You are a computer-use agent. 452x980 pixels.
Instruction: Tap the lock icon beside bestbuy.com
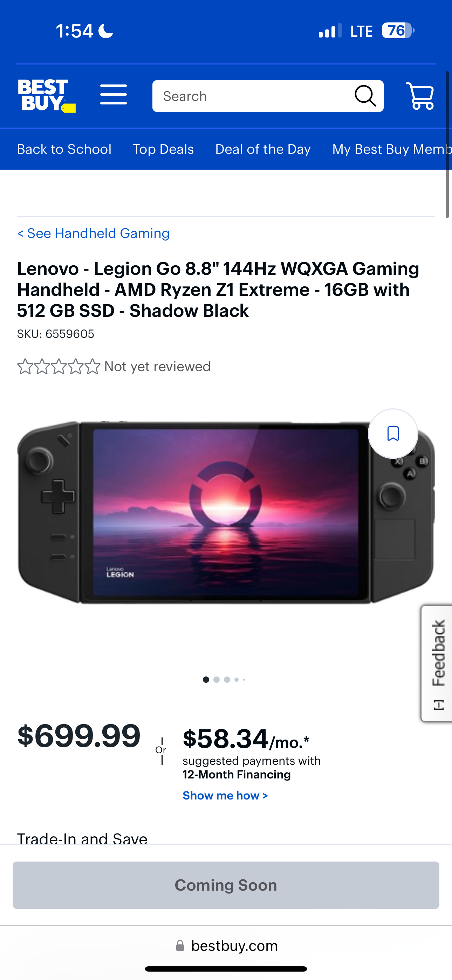[180, 945]
